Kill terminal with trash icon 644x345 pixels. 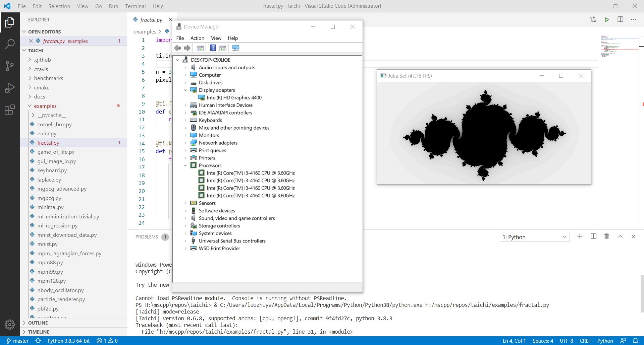pyautogui.click(x=606, y=236)
